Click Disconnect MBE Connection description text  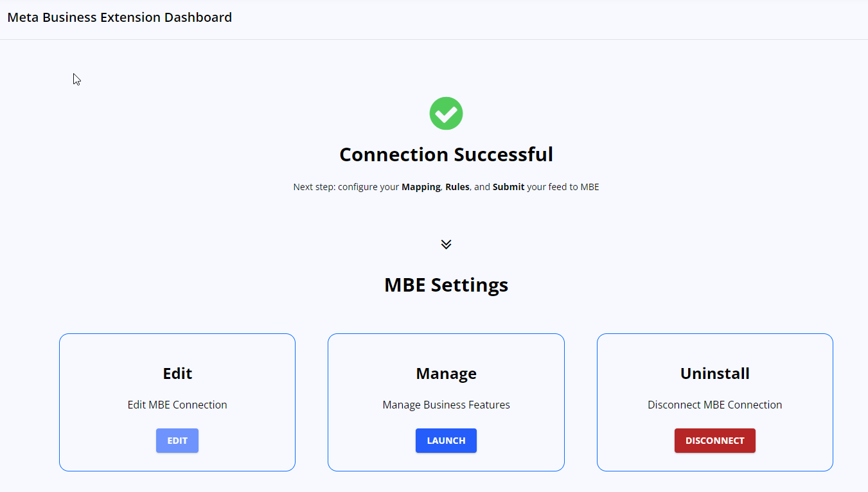pyautogui.click(x=714, y=405)
